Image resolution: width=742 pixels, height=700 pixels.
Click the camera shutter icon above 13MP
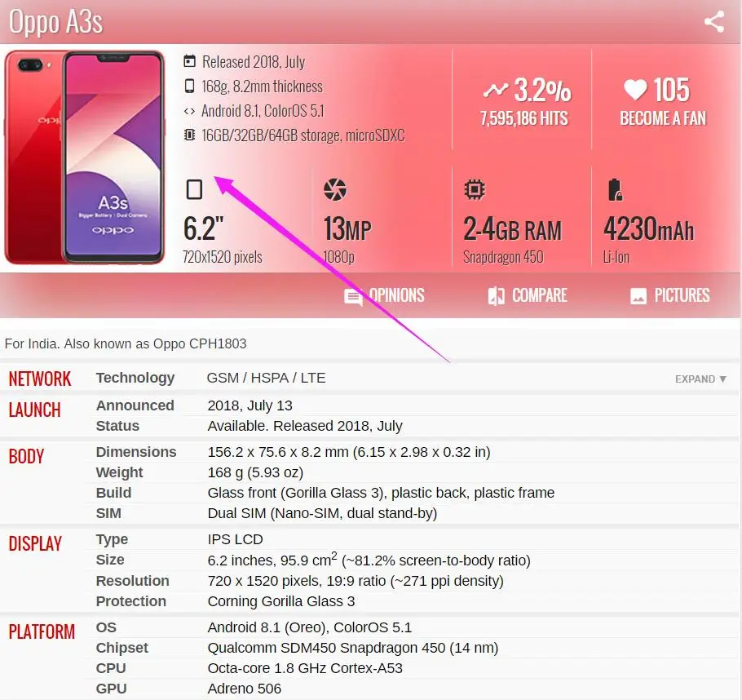pyautogui.click(x=335, y=189)
